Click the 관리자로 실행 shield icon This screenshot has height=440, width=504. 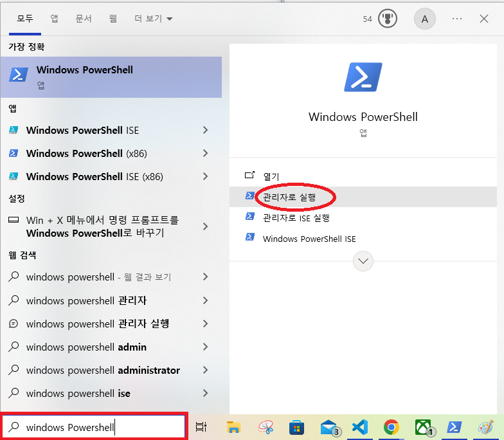(249, 196)
